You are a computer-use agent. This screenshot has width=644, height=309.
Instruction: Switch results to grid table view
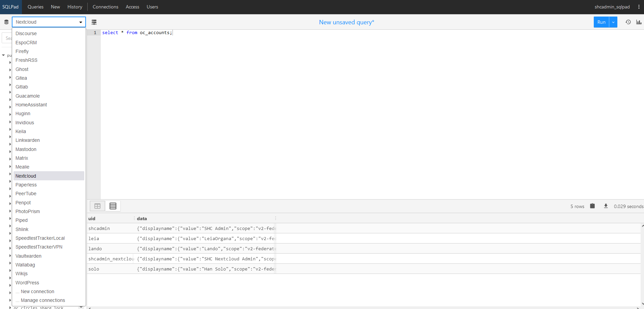[x=97, y=206]
